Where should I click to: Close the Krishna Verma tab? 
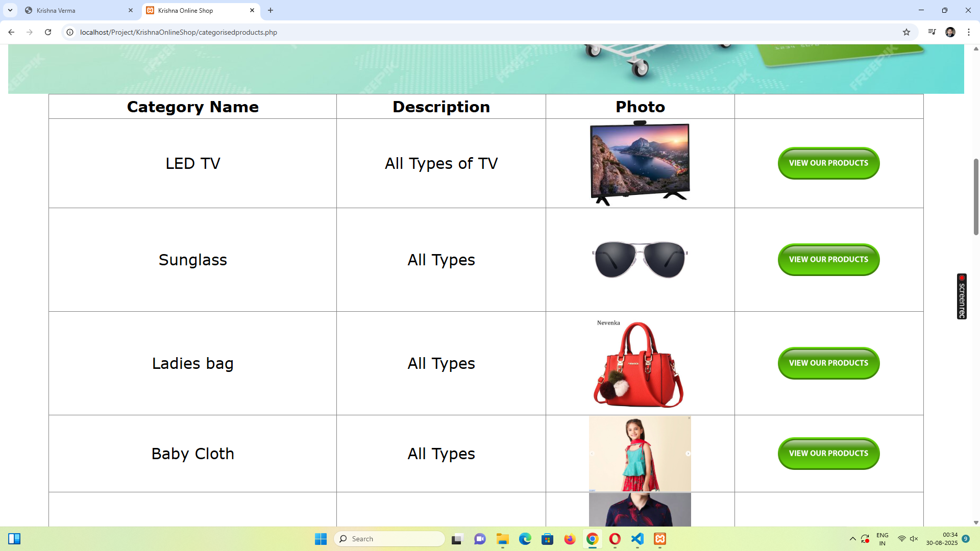pyautogui.click(x=131, y=10)
